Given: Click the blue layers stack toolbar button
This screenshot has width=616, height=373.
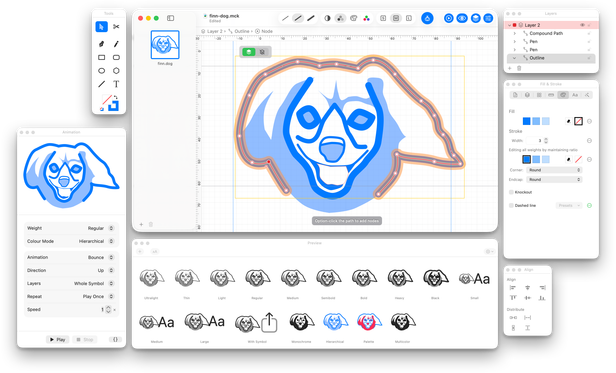Looking at the screenshot, I should point(475,18).
